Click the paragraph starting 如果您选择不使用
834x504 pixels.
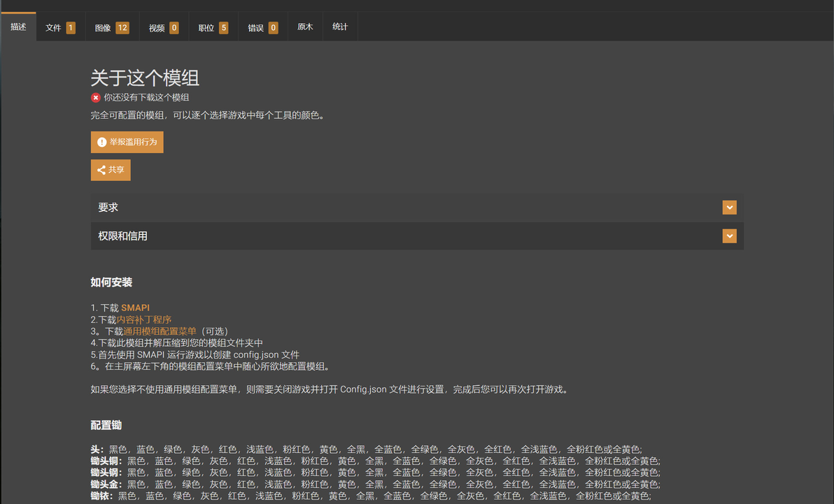[x=331, y=389]
